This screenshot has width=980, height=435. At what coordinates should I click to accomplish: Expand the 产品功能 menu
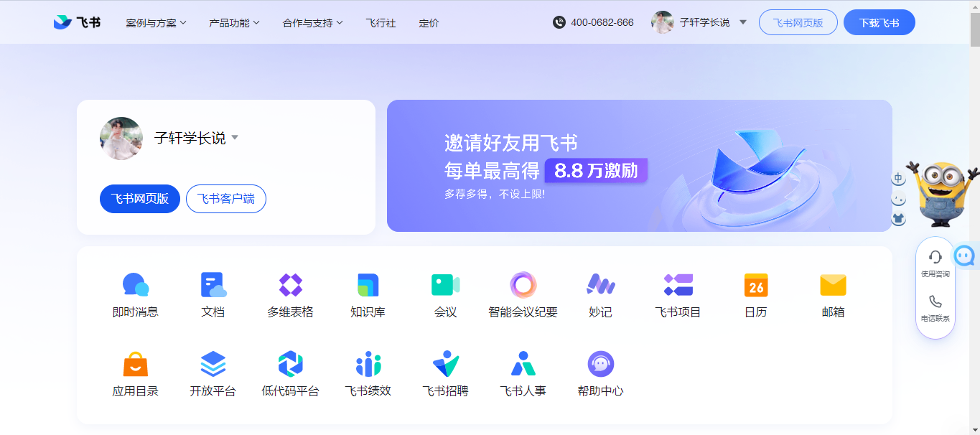[234, 23]
